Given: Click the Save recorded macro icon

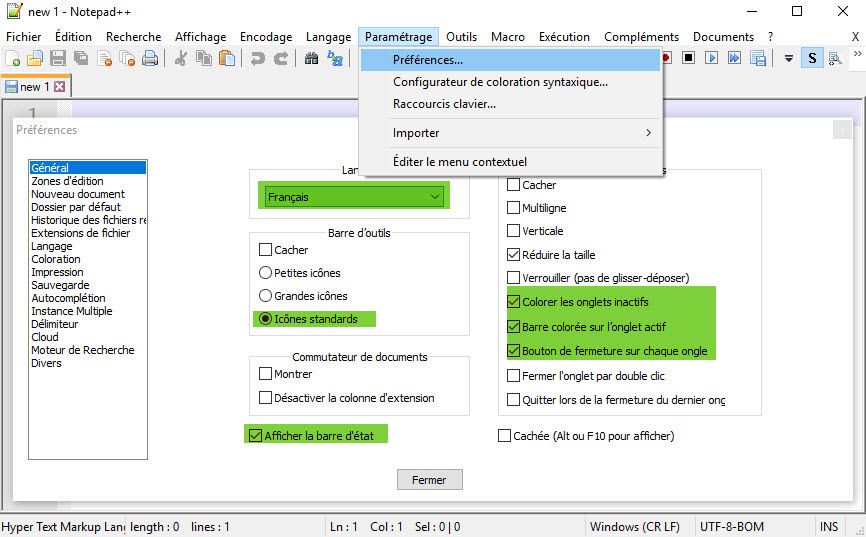Looking at the screenshot, I should [758, 58].
